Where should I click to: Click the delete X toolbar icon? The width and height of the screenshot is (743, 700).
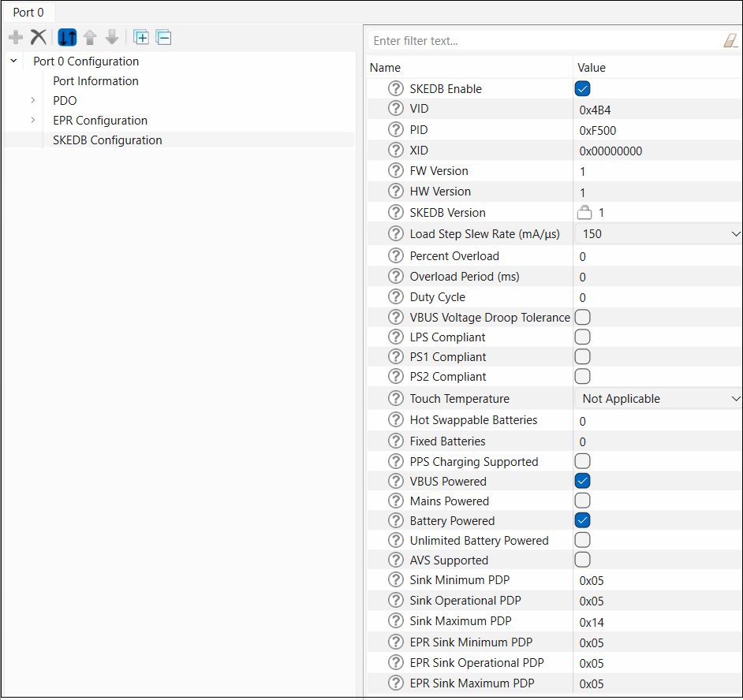(x=38, y=37)
